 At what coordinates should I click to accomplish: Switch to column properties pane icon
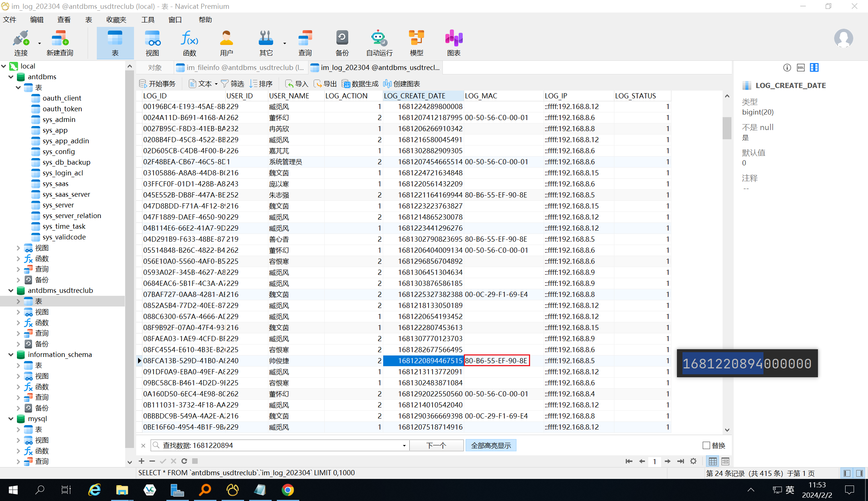814,67
